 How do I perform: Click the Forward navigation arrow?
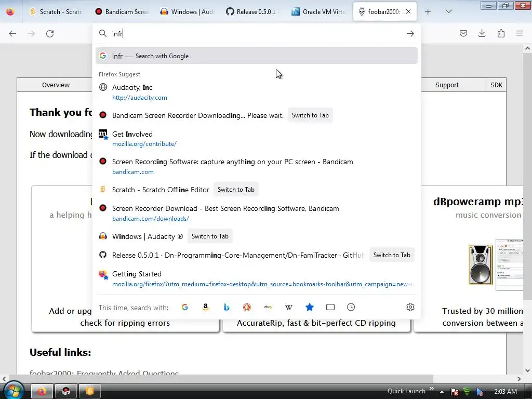(31, 33)
